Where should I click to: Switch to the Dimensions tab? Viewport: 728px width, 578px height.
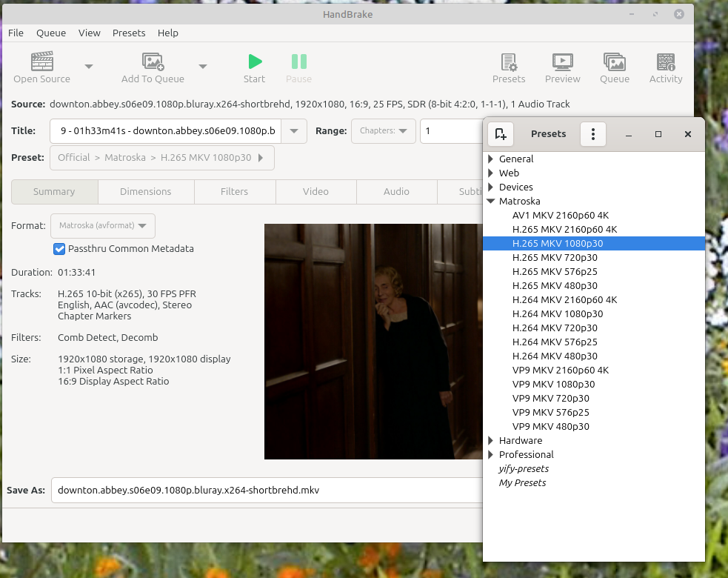click(145, 191)
